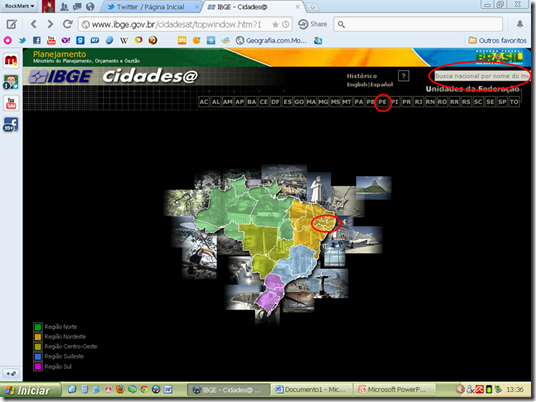Click the IBGE logo in the page header

click(x=61, y=77)
